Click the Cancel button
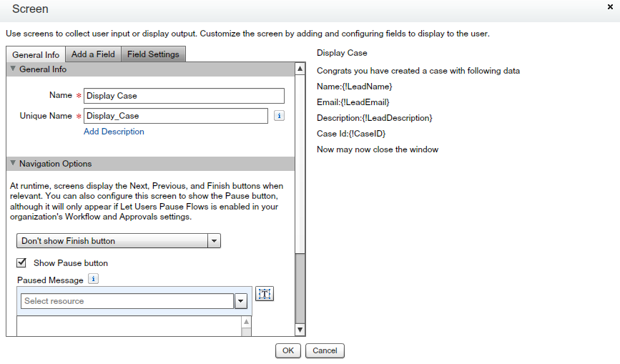Screen dimensions: 620x364 [x=325, y=350]
